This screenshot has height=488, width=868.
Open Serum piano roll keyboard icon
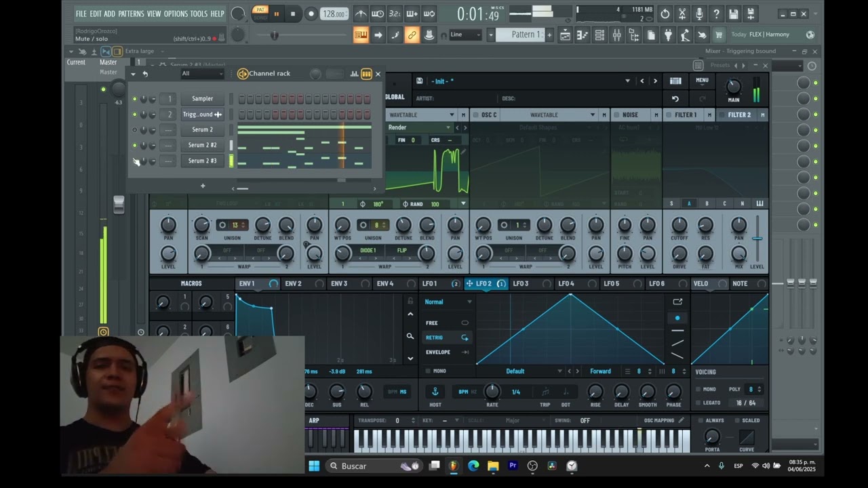click(675, 81)
